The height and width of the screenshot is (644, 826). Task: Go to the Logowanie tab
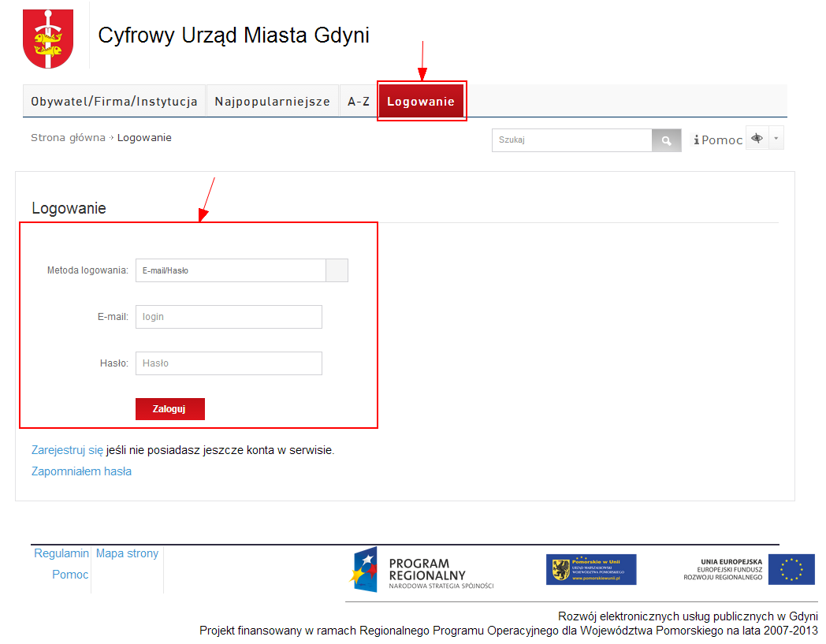[x=421, y=102]
